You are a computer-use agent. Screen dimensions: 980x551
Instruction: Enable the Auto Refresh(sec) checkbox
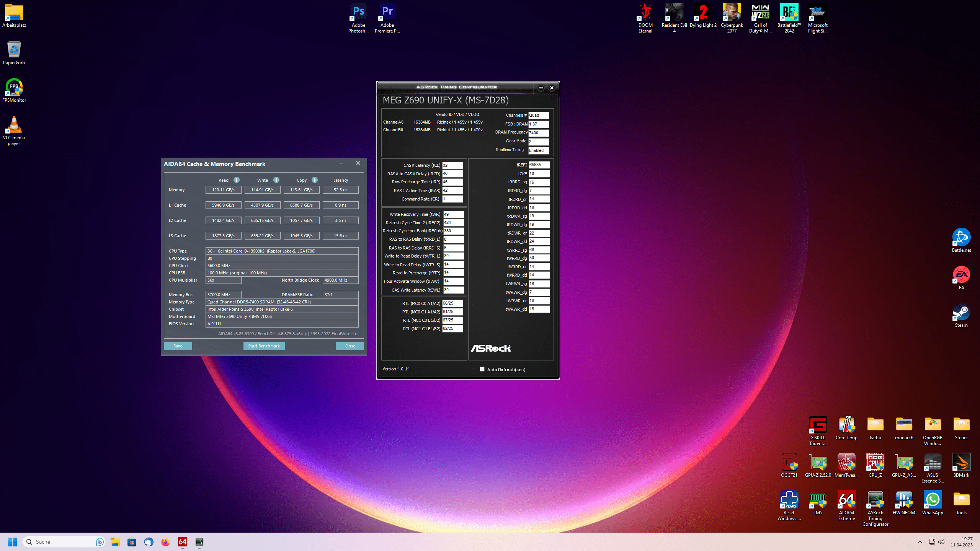(482, 369)
